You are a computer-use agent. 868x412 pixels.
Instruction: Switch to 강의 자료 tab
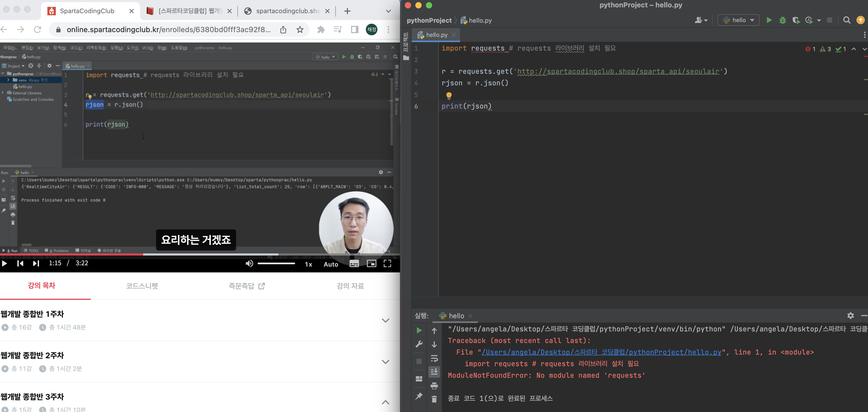(350, 286)
